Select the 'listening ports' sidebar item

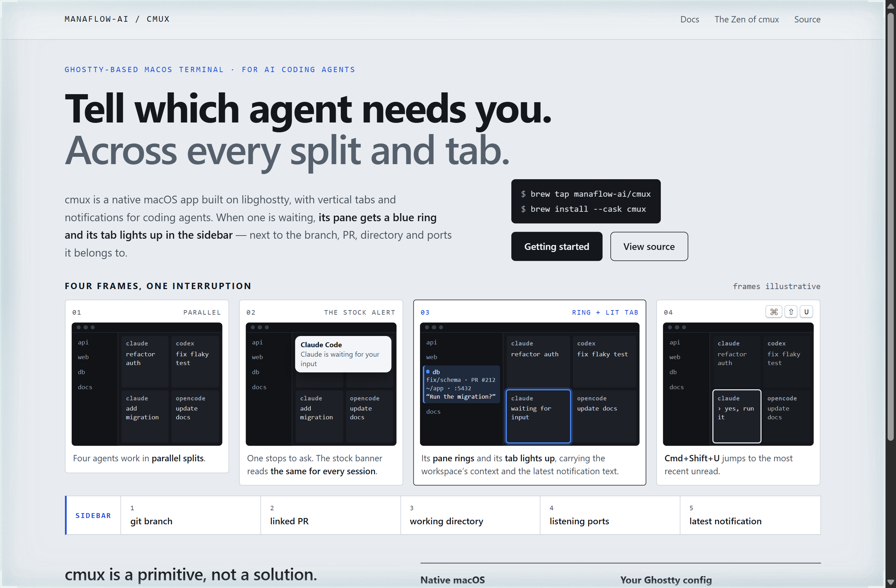[610, 515]
